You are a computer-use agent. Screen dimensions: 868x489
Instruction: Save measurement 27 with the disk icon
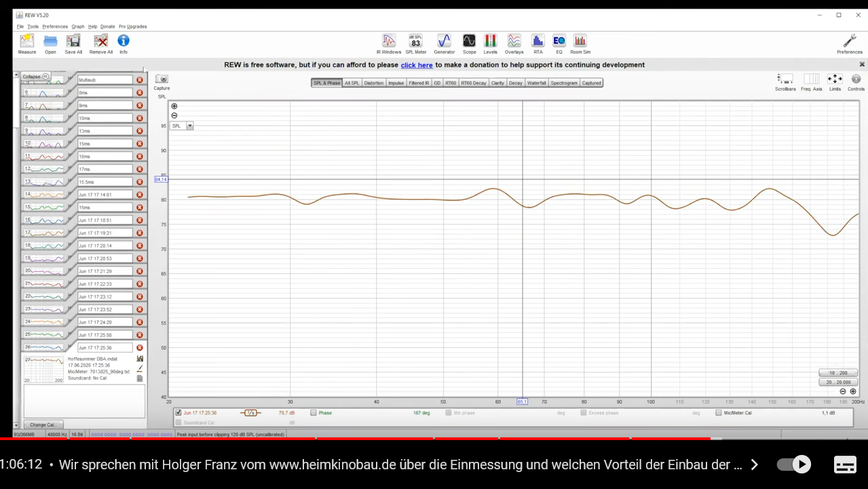pos(140,359)
